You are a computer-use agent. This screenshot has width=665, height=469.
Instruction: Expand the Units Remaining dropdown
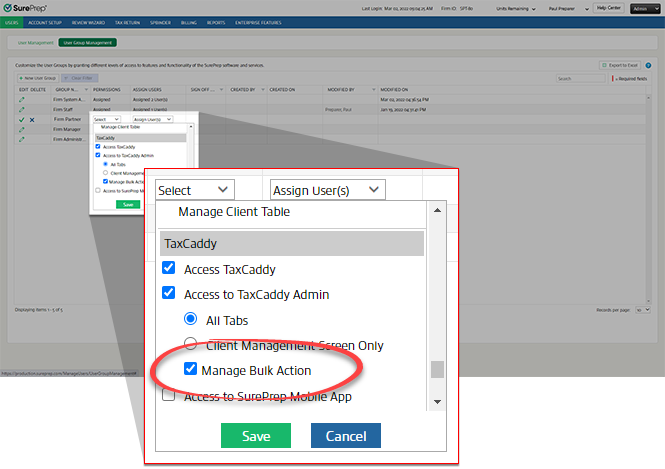pyautogui.click(x=516, y=8)
